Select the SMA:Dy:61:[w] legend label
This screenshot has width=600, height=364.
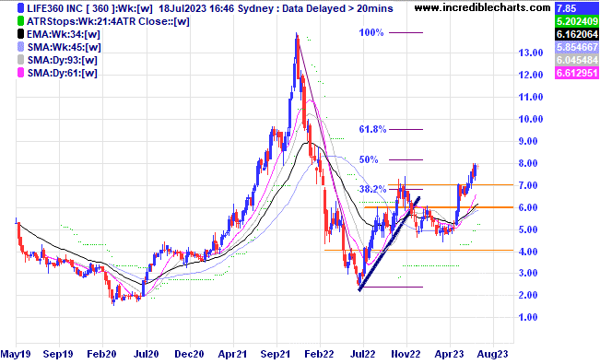click(63, 73)
